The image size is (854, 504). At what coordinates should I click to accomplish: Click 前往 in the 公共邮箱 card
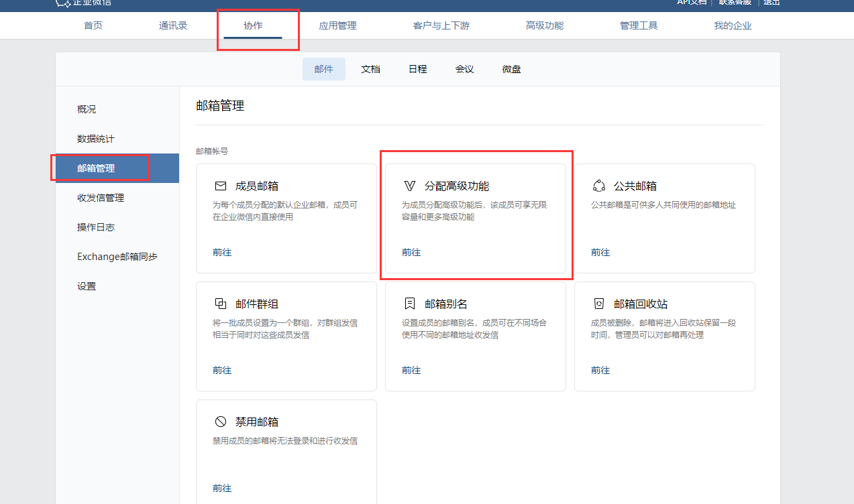point(600,253)
